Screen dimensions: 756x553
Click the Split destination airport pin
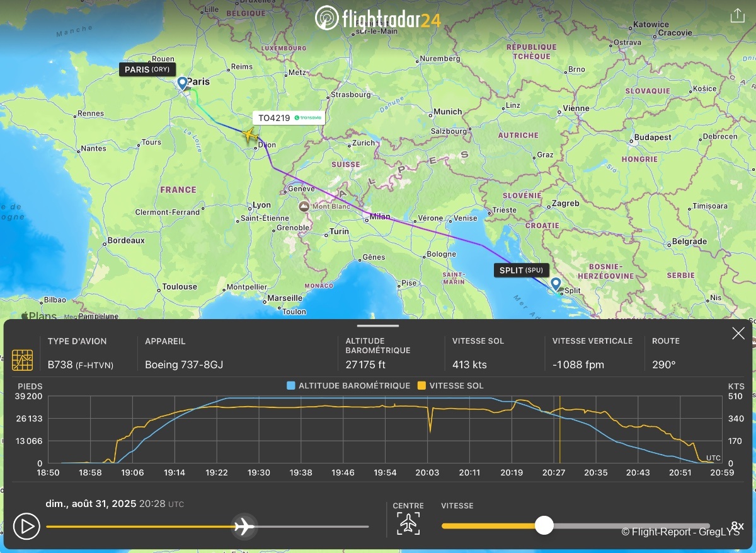point(555,284)
